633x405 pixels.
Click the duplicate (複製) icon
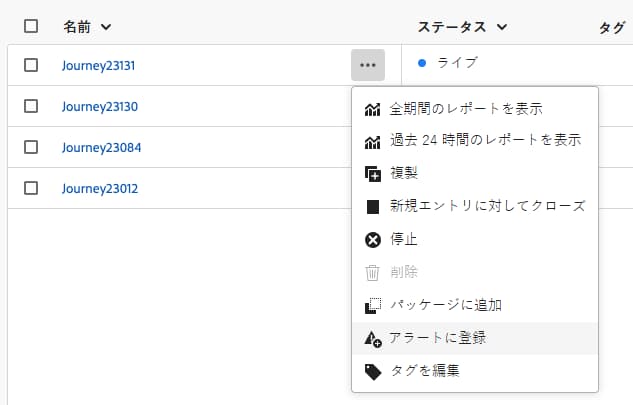373,174
